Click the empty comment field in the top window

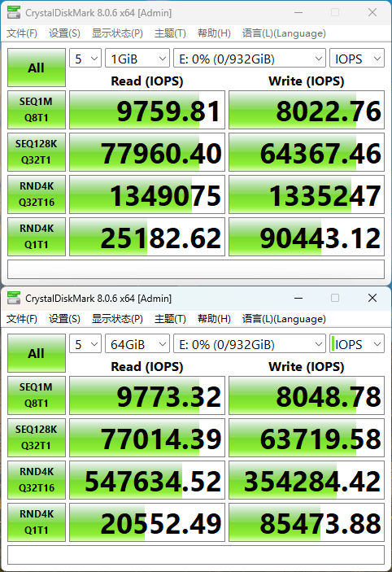coord(196,269)
